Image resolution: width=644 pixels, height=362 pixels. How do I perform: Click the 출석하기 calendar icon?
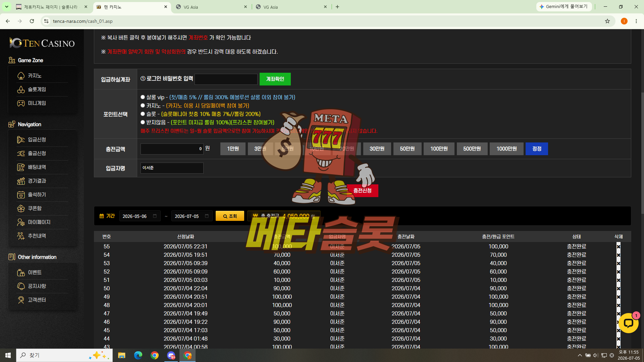21,195
